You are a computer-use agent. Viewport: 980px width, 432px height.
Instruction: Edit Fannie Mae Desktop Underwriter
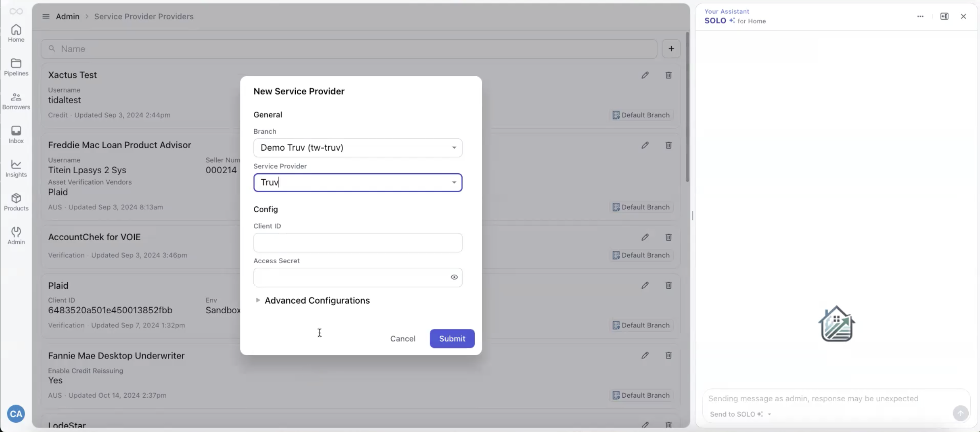tap(645, 355)
